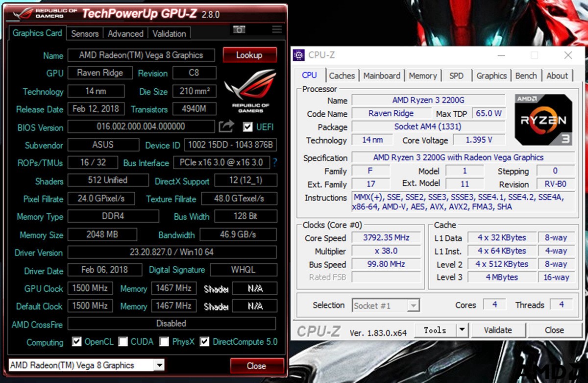The width and height of the screenshot is (588, 383).
Task: Click the Max TDP value '65.0 W'
Action: [489, 113]
